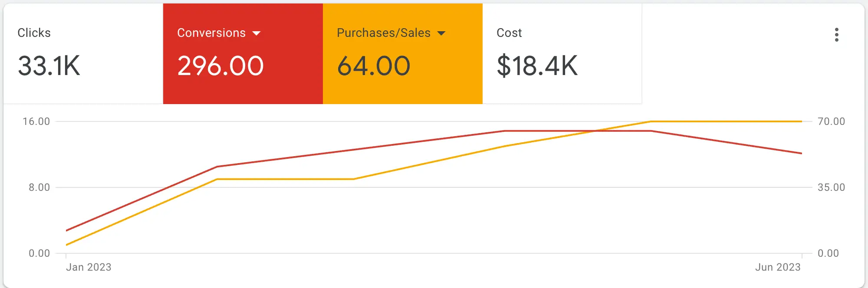This screenshot has width=868, height=288.
Task: Click the Jan 2023 x-axis label
Action: coord(89,267)
